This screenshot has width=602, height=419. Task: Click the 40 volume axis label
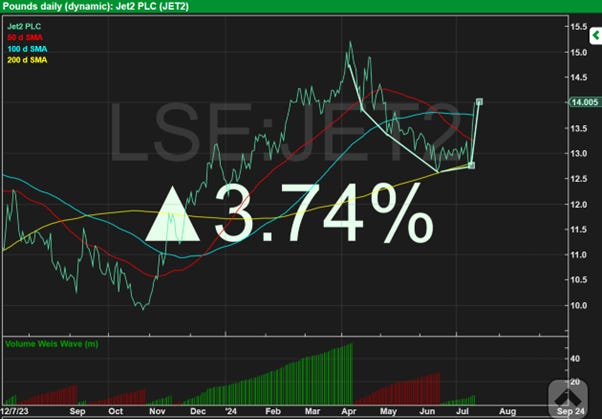575,359
